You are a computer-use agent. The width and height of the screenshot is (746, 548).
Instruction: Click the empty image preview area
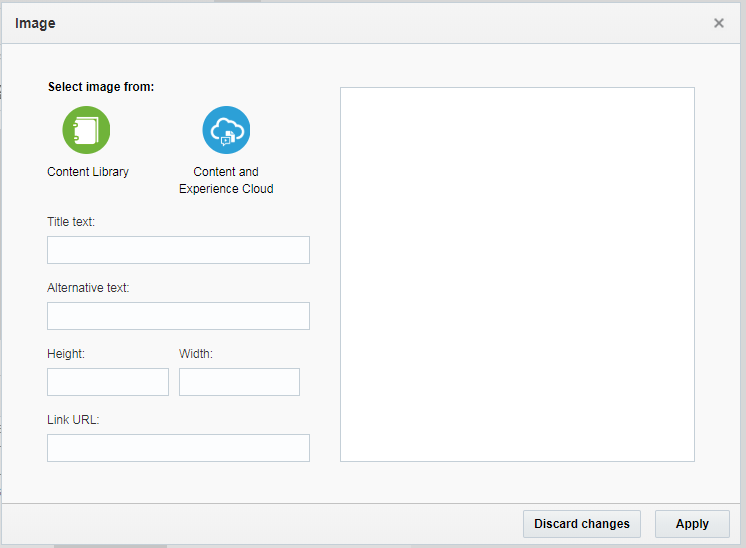click(x=517, y=274)
